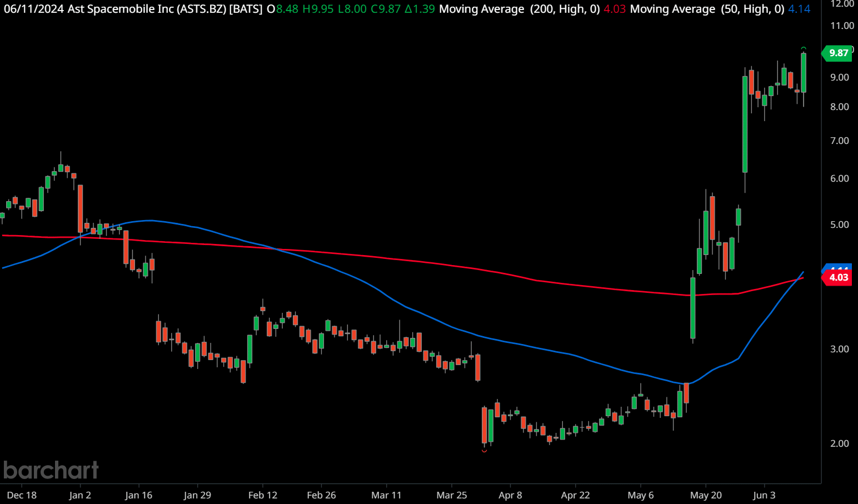
Task: Click the Dec 18 date label
Action: click(22, 495)
